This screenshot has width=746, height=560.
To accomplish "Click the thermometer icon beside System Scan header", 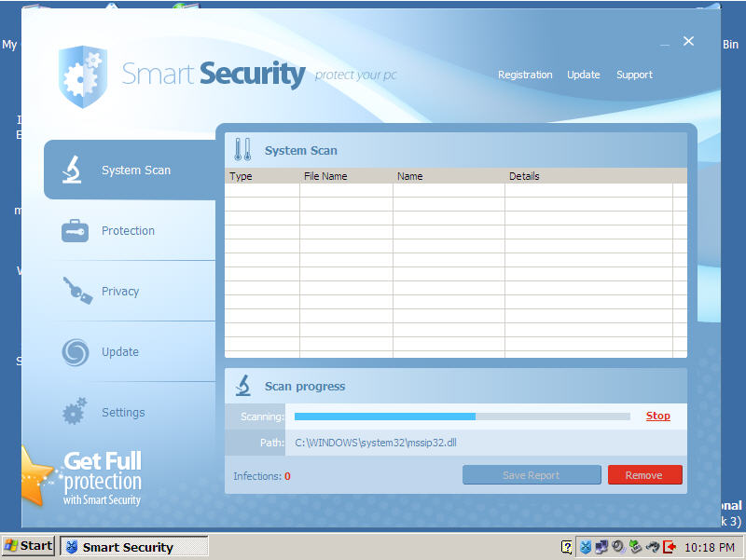I will pos(242,150).
